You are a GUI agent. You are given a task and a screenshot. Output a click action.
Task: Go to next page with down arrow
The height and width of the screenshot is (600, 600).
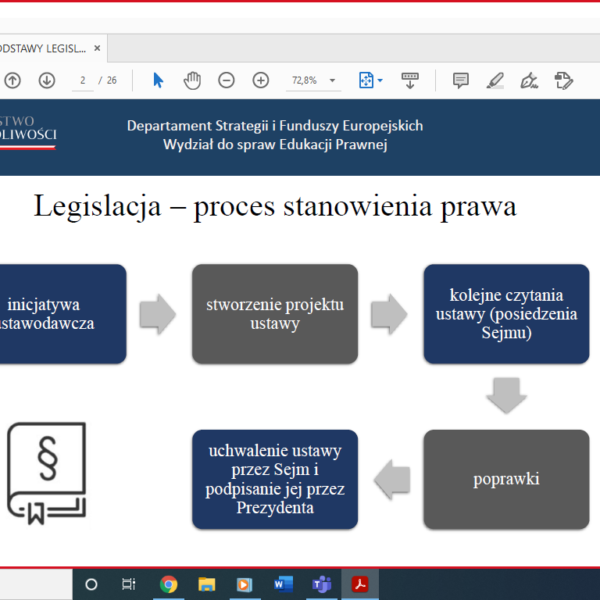[x=47, y=81]
